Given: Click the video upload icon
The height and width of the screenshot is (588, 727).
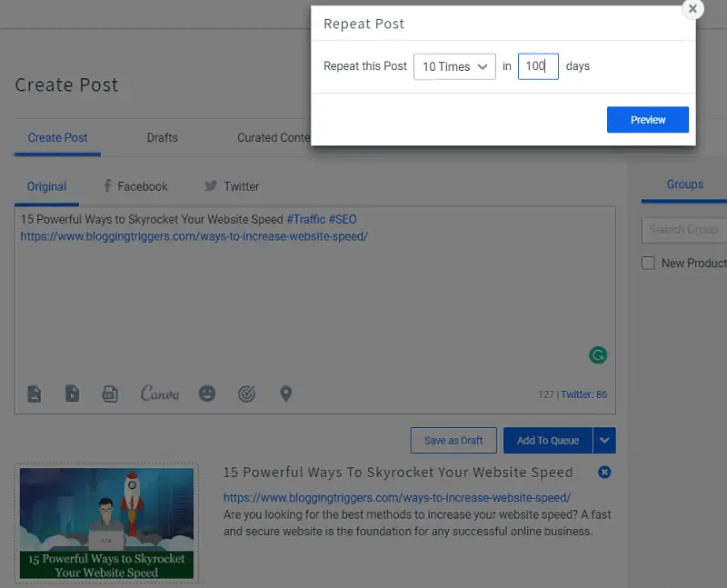Looking at the screenshot, I should pyautogui.click(x=72, y=394).
